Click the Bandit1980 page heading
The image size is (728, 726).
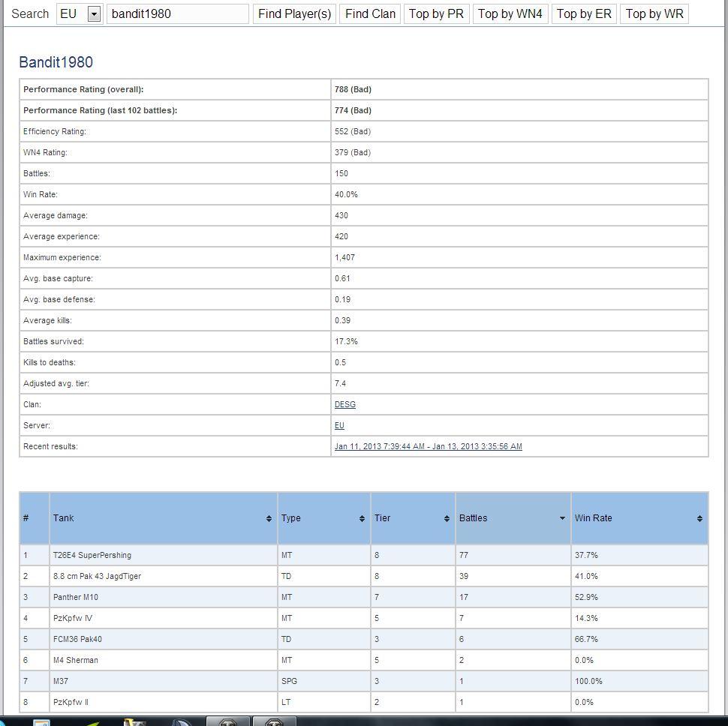[56, 62]
